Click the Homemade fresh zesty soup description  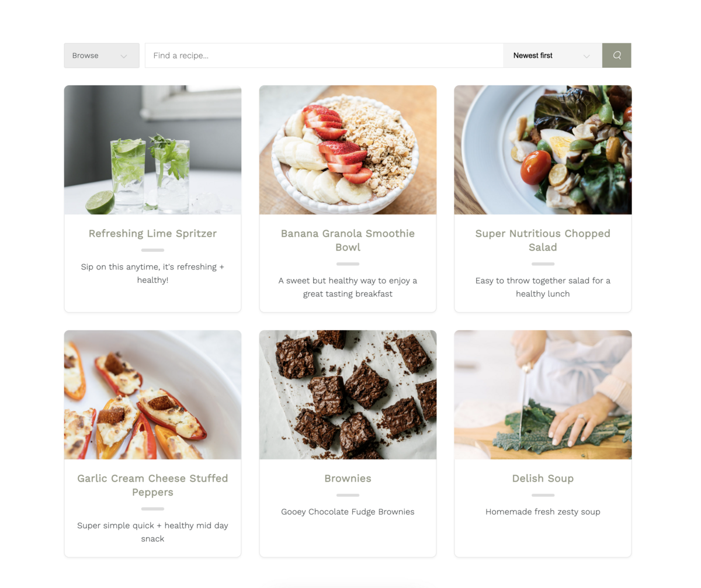click(x=543, y=512)
